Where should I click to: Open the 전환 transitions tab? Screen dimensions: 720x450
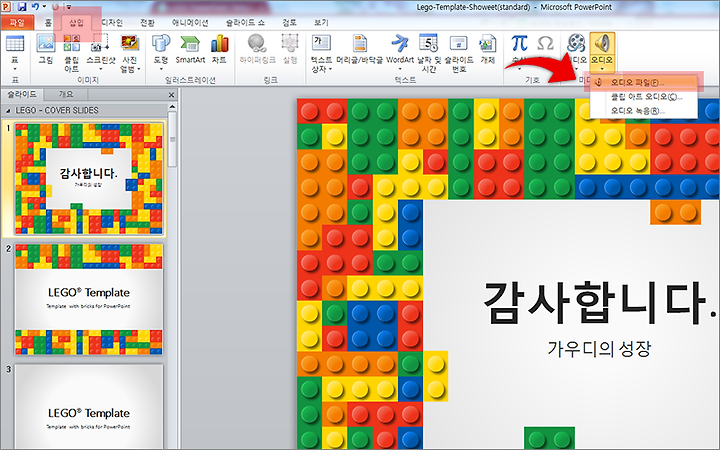pos(147,22)
